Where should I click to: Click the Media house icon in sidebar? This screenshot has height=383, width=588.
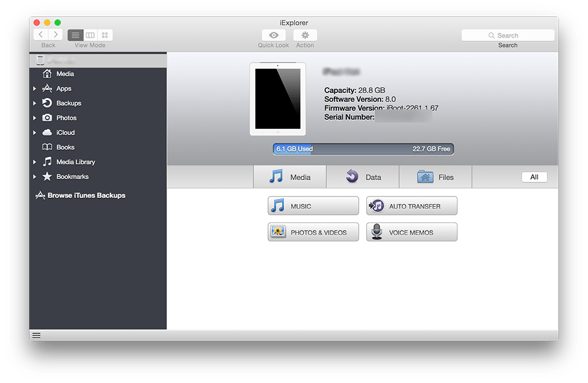tap(47, 74)
